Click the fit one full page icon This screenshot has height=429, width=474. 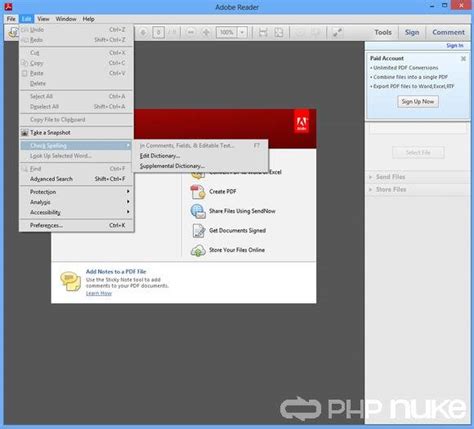click(279, 32)
